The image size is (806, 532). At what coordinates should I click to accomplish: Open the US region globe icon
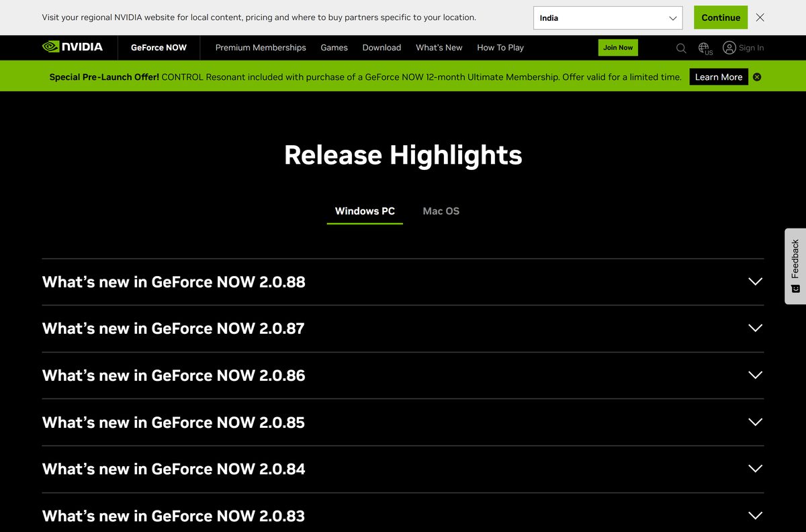tap(705, 48)
